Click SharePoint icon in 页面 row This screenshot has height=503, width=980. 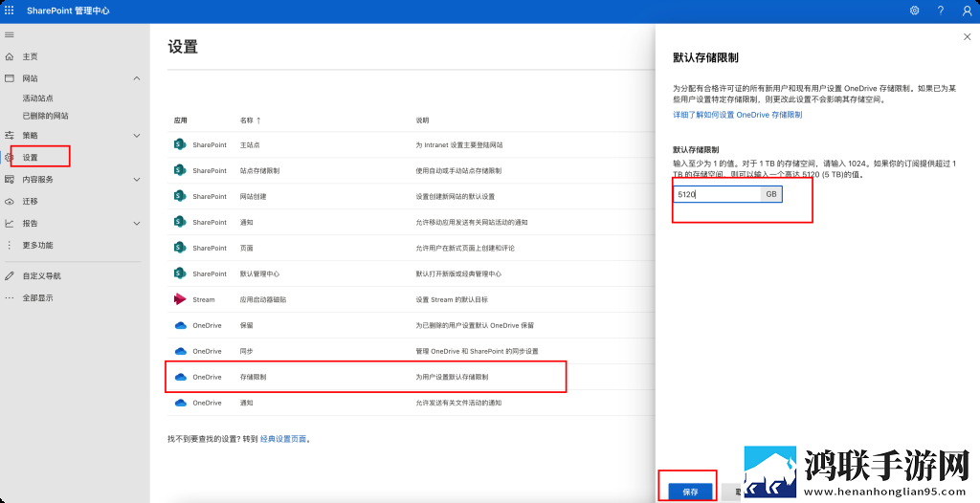click(x=180, y=248)
